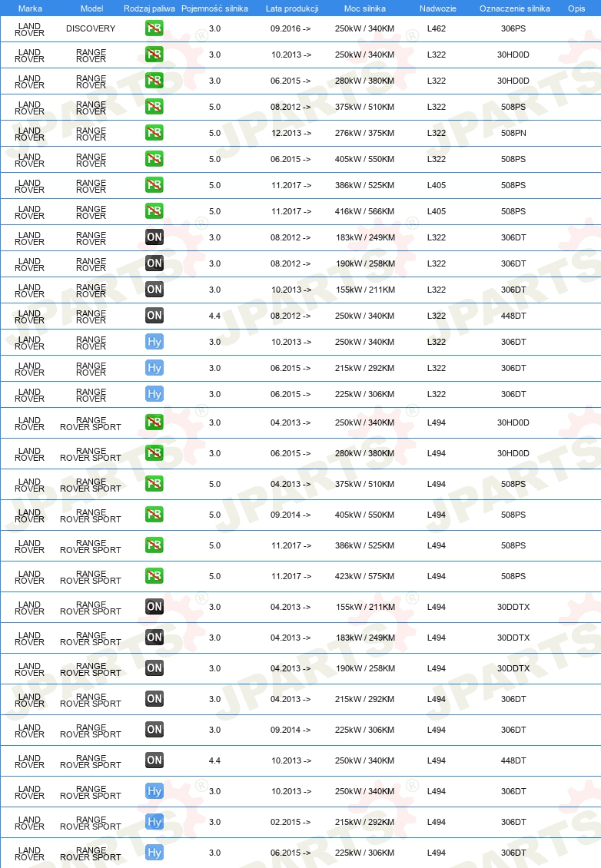Click the Hy hybrid icon in the 215kW / 292KM L322 row
The width and height of the screenshot is (601, 868).
click(154, 368)
